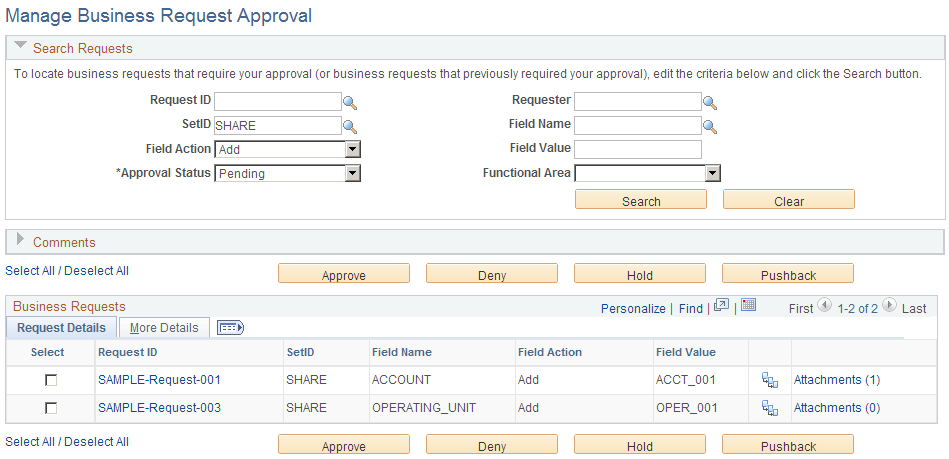Viewport: 949px width, 459px height.
Task: Click bottom Select All / Deselect All link
Action: (x=67, y=441)
